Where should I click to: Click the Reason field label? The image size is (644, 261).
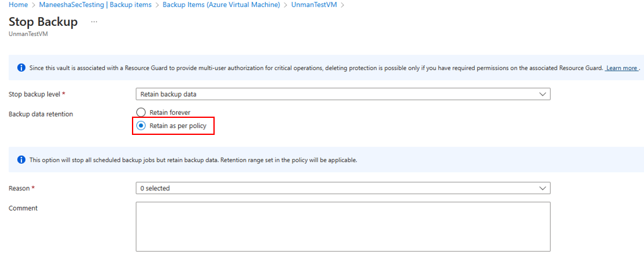[x=20, y=188]
